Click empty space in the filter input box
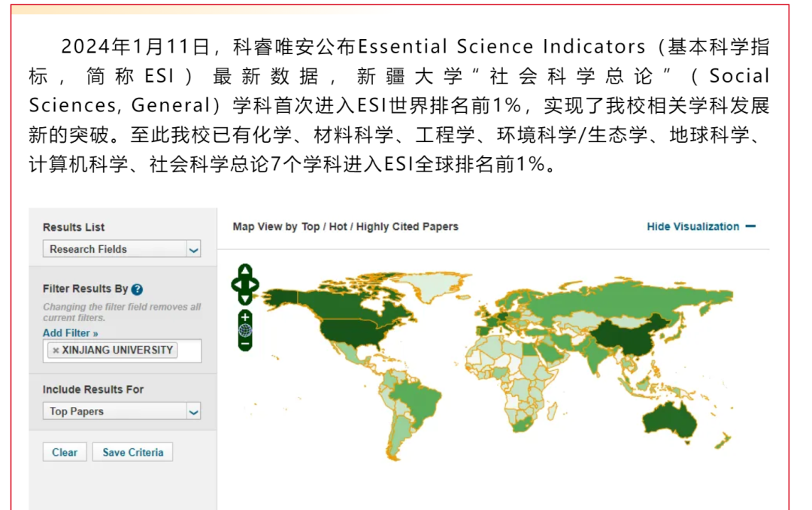The height and width of the screenshot is (510, 812). click(189, 351)
